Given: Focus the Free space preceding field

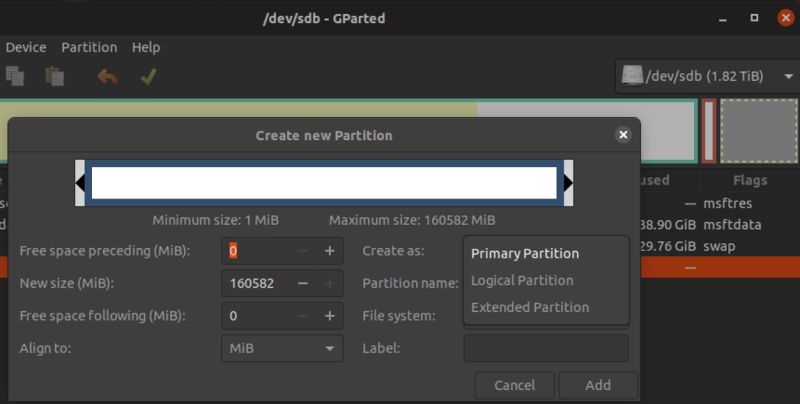Looking at the screenshot, I should point(256,251).
